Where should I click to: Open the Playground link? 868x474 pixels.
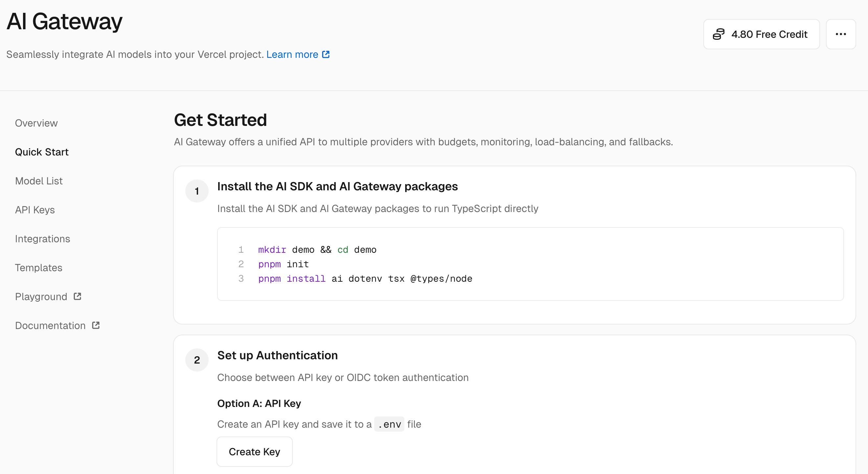[41, 297]
